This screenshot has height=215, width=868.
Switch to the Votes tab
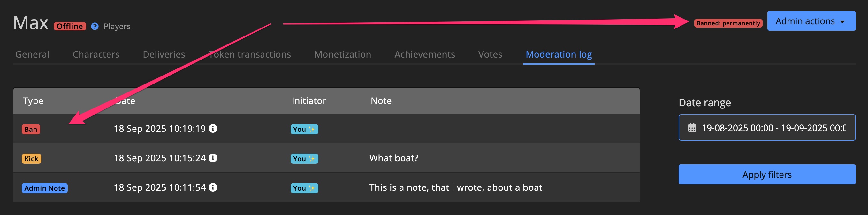490,54
